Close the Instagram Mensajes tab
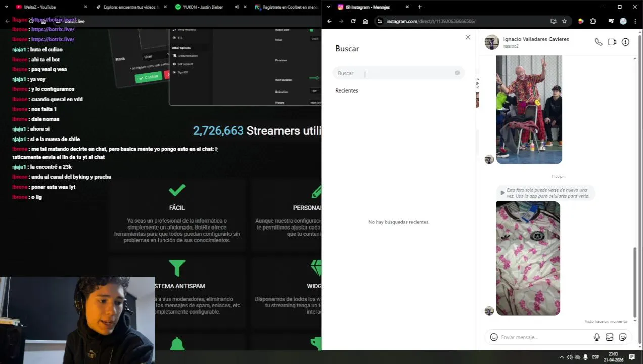Image resolution: width=643 pixels, height=364 pixels. (x=408, y=7)
